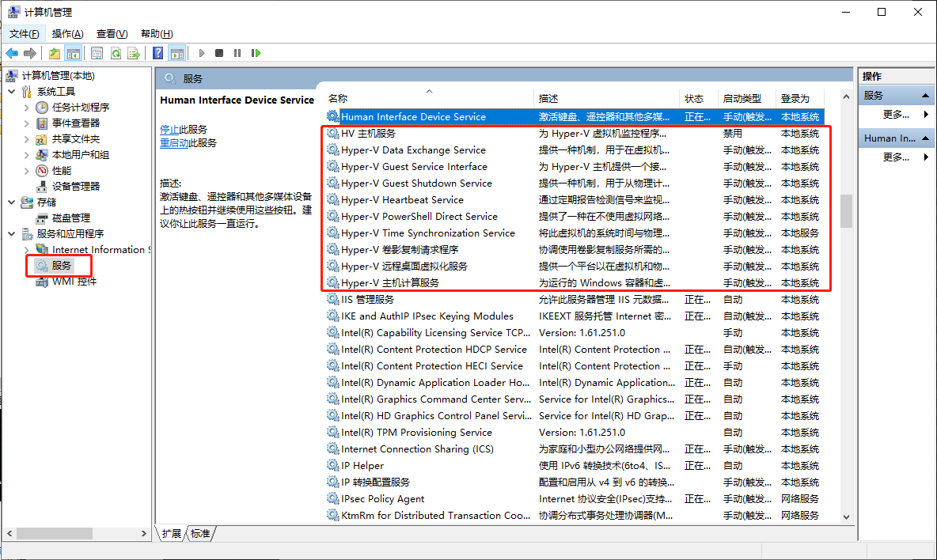Open the Properties icon on the toolbar
Screen dimensions: 937x560
pyautogui.click(x=96, y=53)
